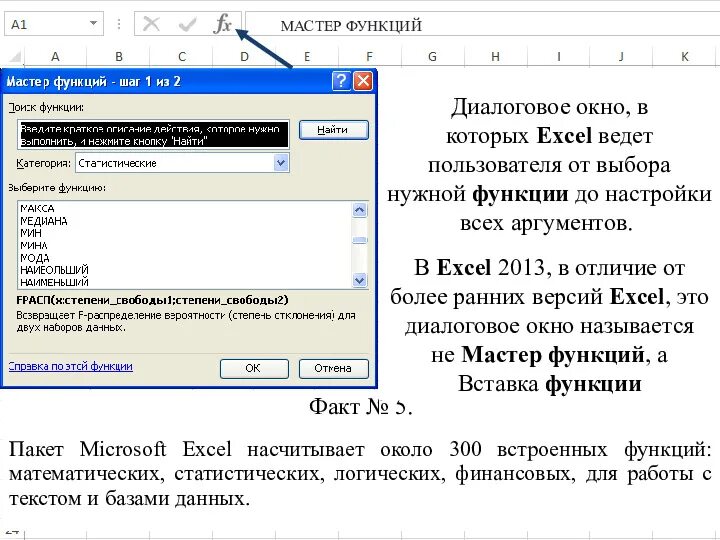720x540 pixels.
Task: Click the Select All corner triangle
Action: tap(15, 56)
